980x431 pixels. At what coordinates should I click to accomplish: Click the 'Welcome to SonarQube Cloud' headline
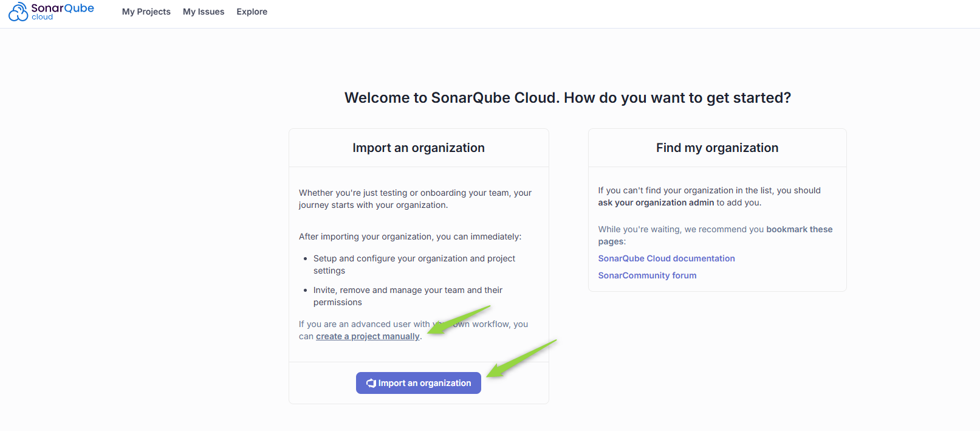(567, 98)
